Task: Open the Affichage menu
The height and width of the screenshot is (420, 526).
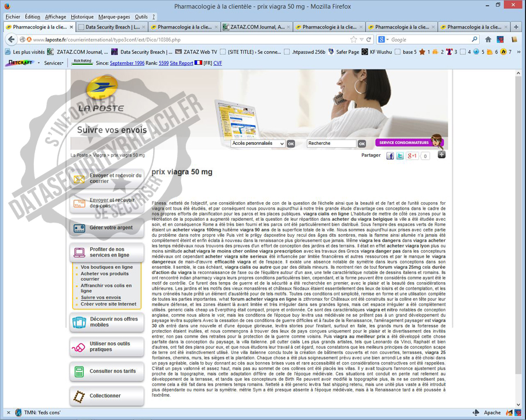Action: 56,17
